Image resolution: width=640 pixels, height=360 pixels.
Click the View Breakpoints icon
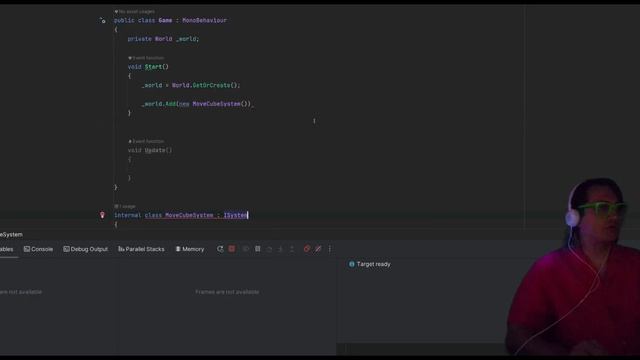click(307, 249)
